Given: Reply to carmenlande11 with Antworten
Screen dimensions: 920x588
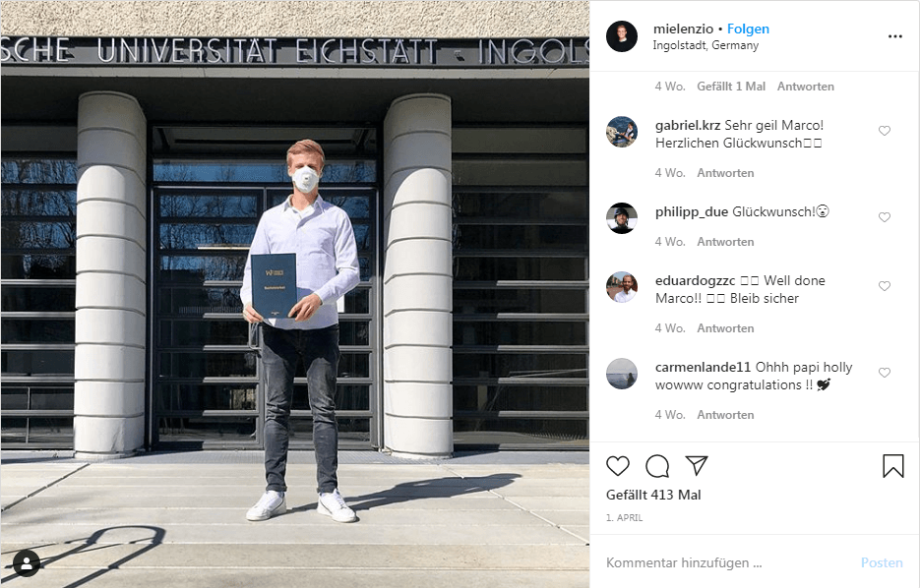Looking at the screenshot, I should tap(725, 415).
